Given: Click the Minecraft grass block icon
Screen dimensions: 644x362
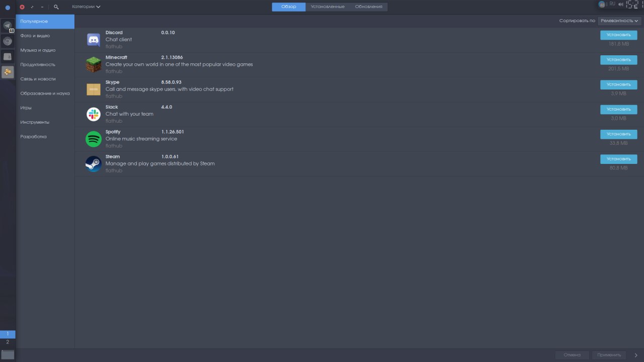Looking at the screenshot, I should coord(94,64).
